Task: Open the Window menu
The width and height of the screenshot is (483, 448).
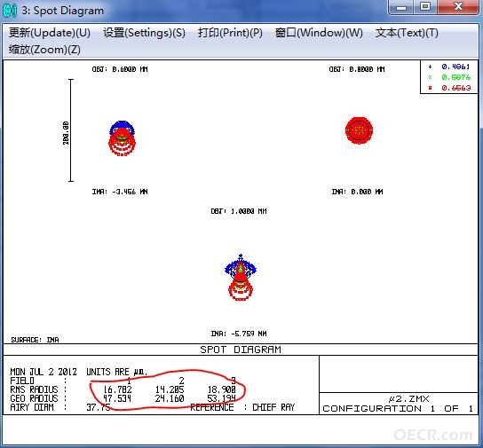Action: [319, 33]
